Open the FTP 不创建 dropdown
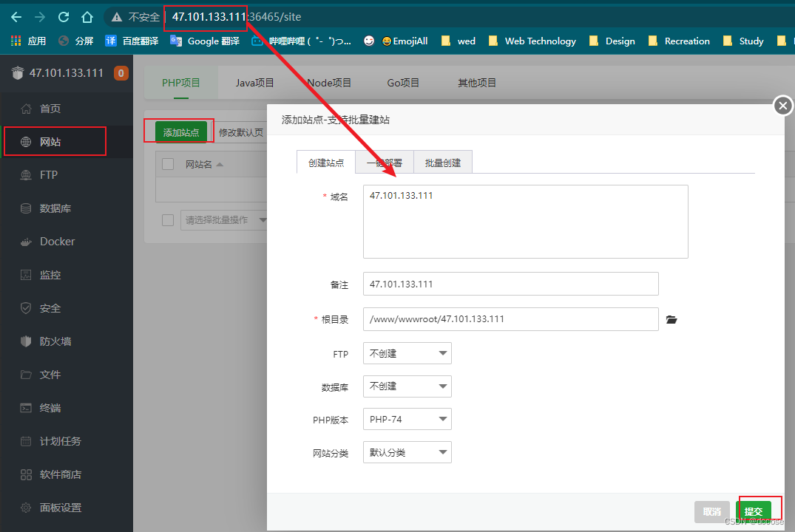This screenshot has height=532, width=795. (x=407, y=353)
